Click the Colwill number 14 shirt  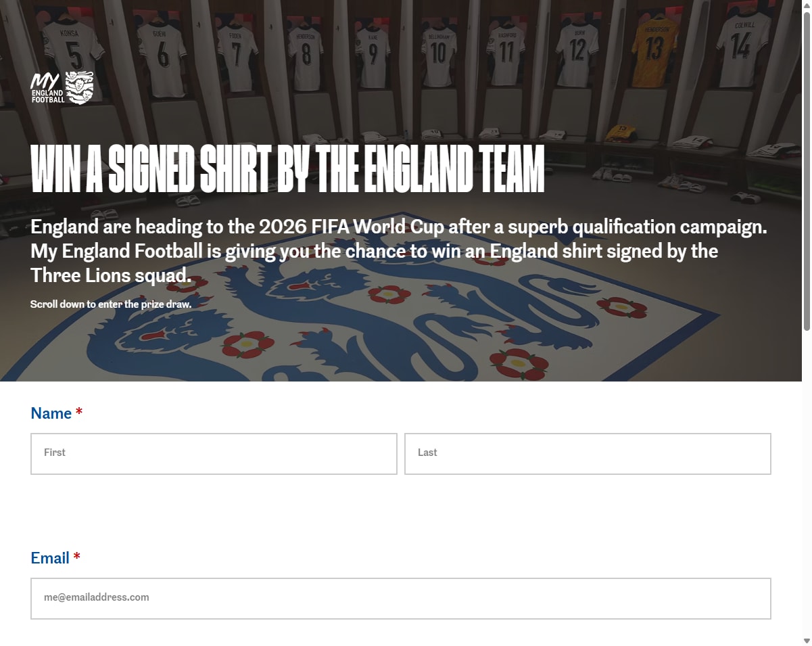tap(742, 47)
